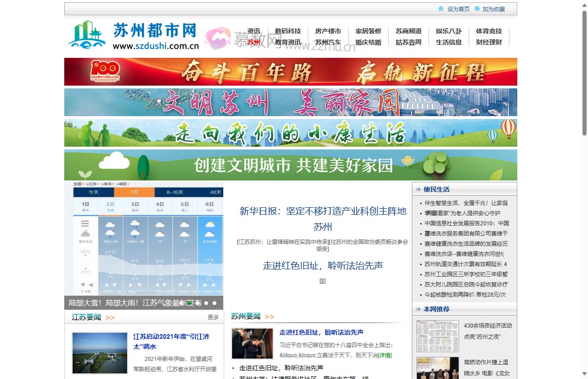This screenshot has height=379, width=588.
Task: Open the 奋斗百年路 启航新征程 red banner
Action: click(290, 72)
